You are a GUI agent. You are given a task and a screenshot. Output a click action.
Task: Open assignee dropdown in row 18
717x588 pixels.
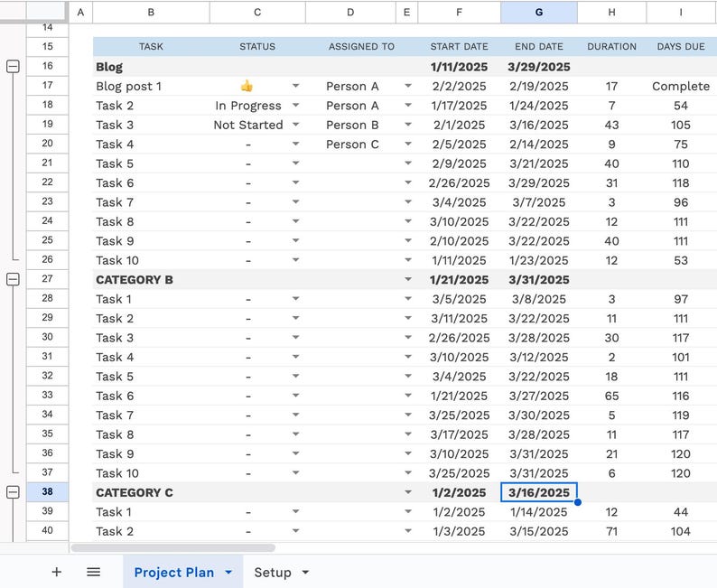click(x=408, y=105)
